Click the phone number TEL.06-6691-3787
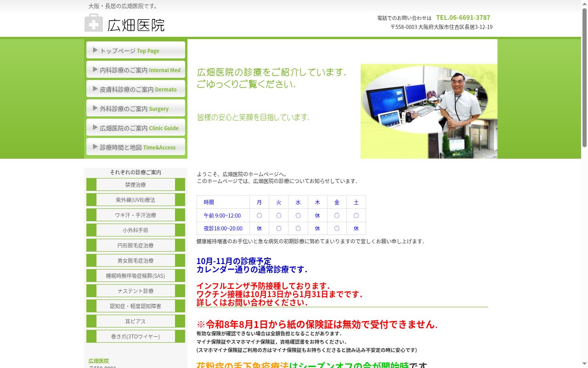 pos(463,17)
